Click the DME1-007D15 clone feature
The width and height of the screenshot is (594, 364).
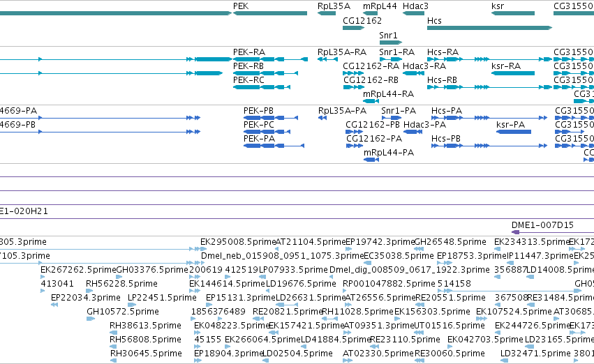click(553, 232)
